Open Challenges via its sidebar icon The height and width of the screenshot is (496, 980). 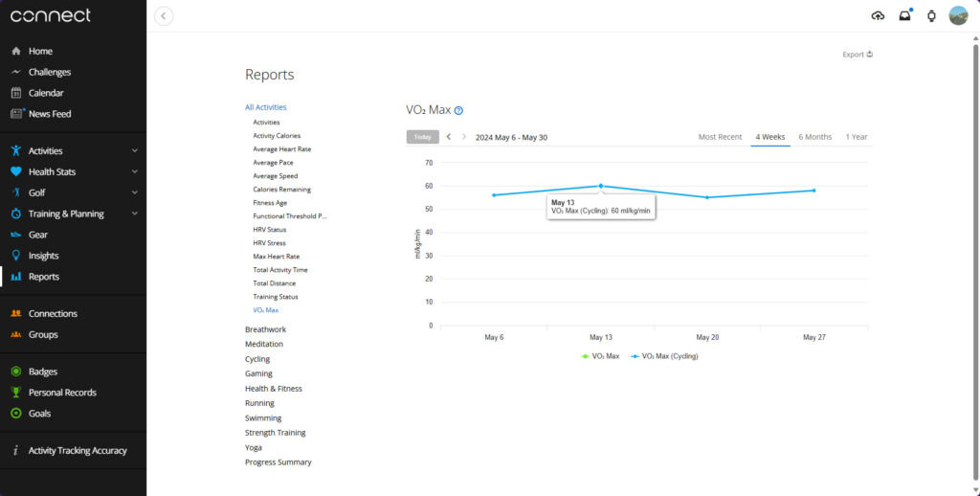click(16, 72)
